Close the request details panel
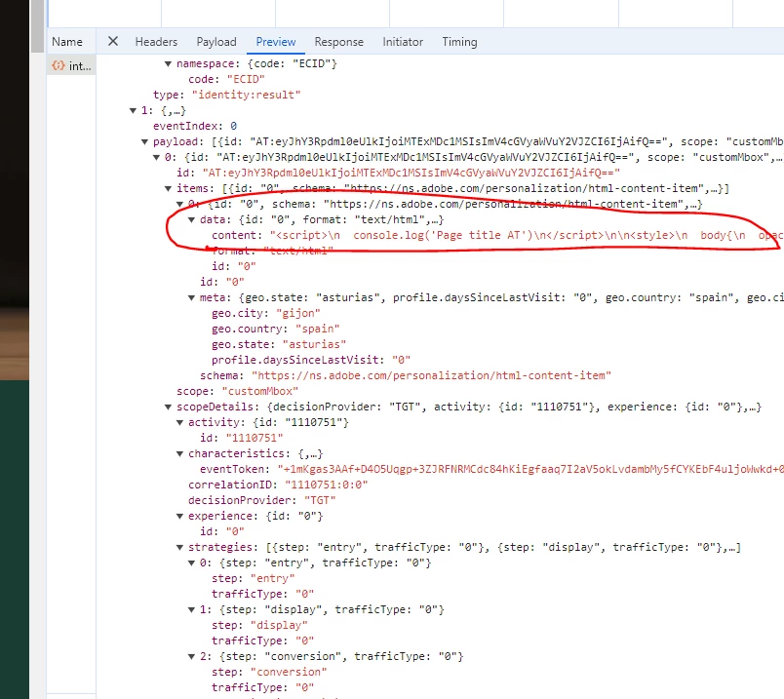 (x=113, y=42)
